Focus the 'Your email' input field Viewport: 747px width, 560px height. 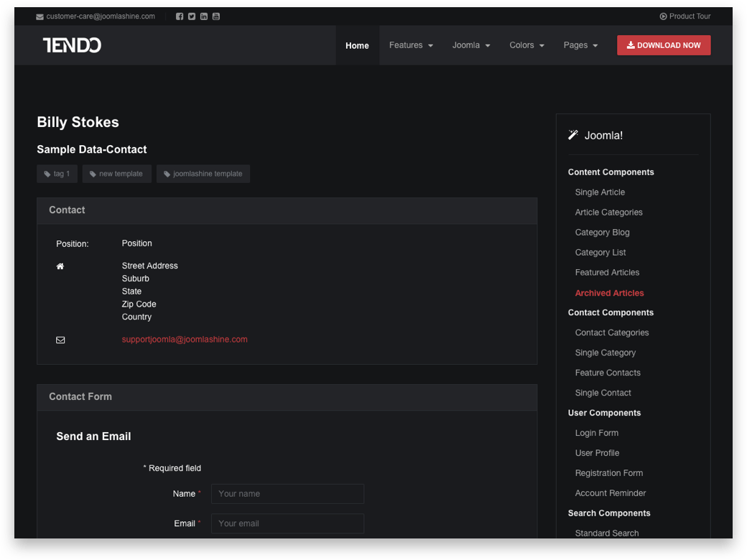(288, 523)
